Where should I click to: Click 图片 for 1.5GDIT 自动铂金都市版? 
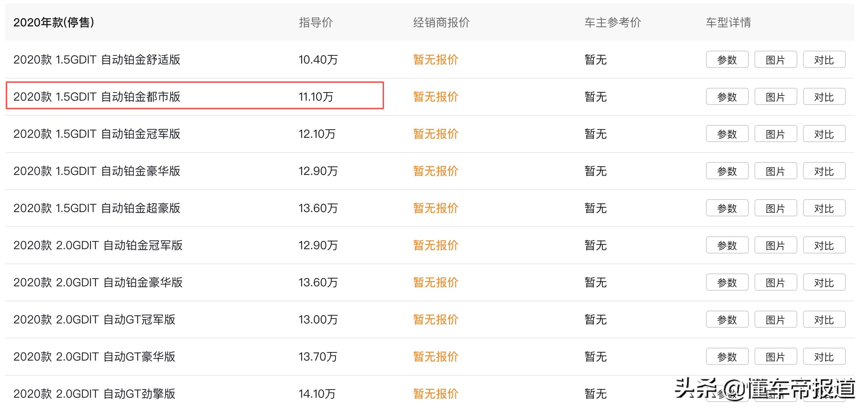775,97
